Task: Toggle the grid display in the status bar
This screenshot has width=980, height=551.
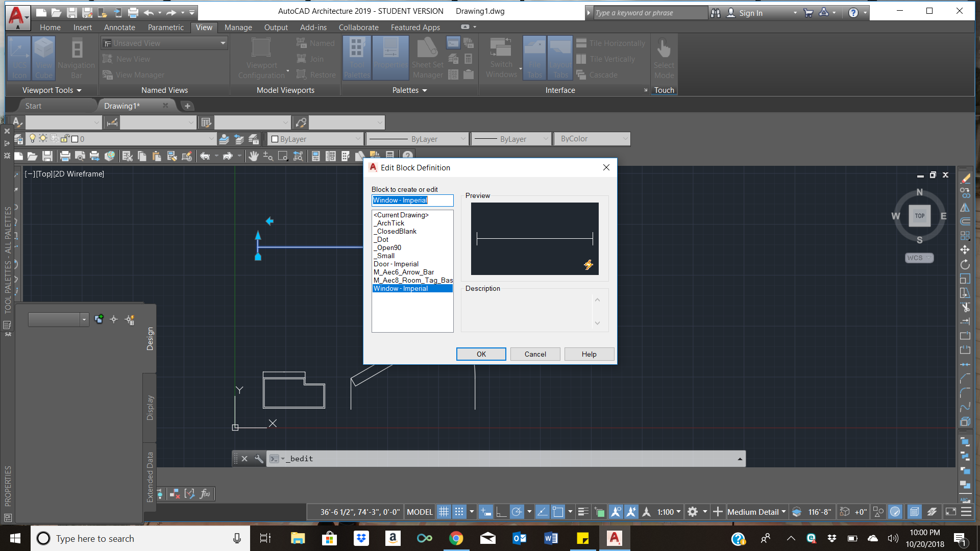Action: [444, 512]
